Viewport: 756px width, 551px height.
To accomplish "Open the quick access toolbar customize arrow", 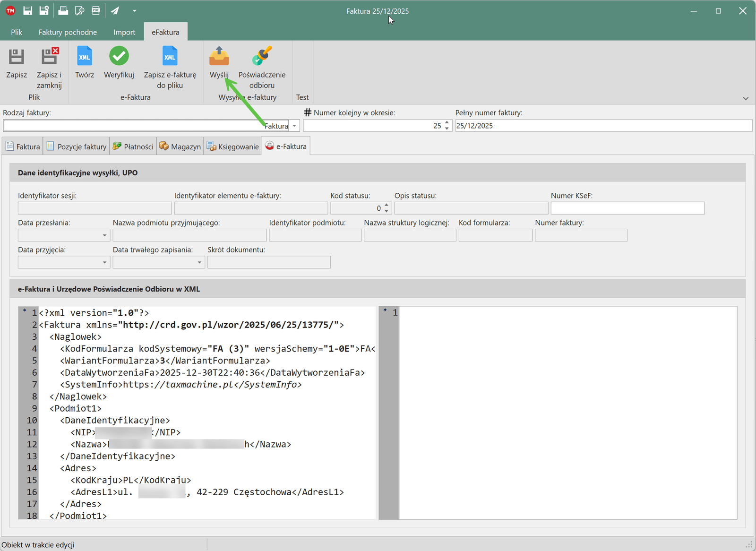I will tap(135, 11).
